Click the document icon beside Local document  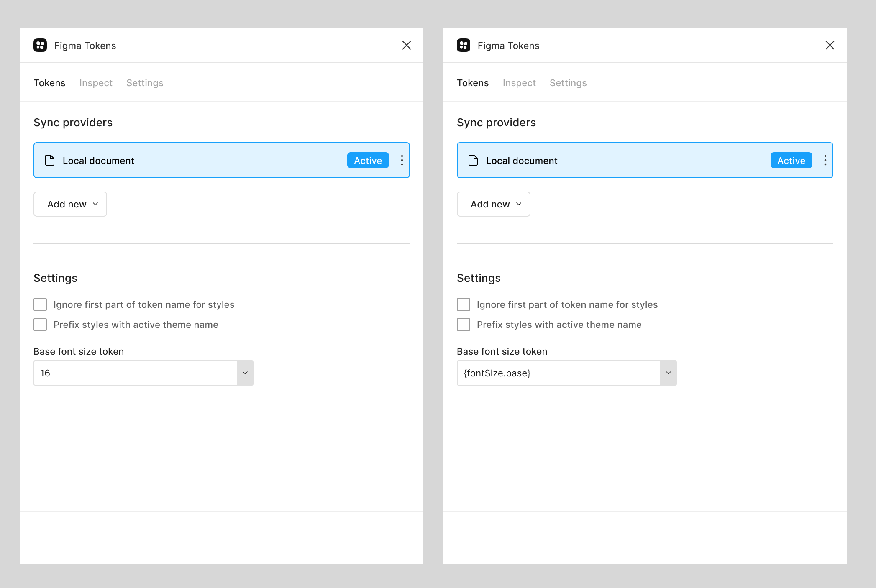point(49,160)
